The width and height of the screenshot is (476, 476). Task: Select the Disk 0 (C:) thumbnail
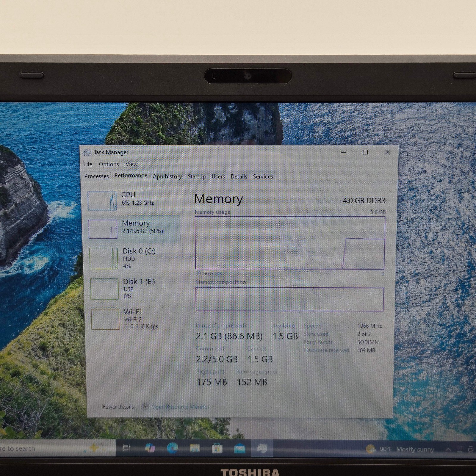point(104,258)
